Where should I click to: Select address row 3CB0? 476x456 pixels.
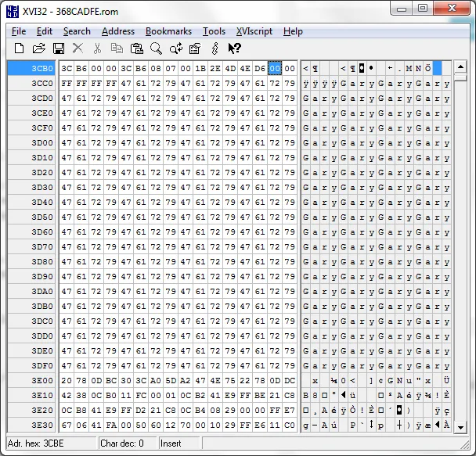(x=31, y=68)
